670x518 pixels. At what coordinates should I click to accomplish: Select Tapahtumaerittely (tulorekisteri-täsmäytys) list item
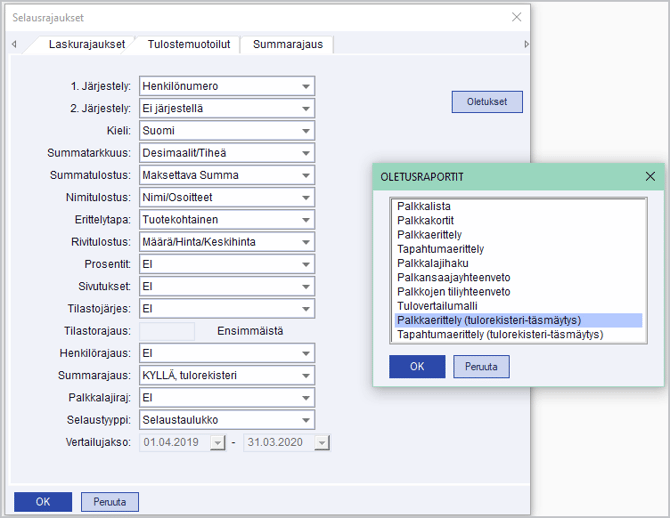[x=500, y=334]
